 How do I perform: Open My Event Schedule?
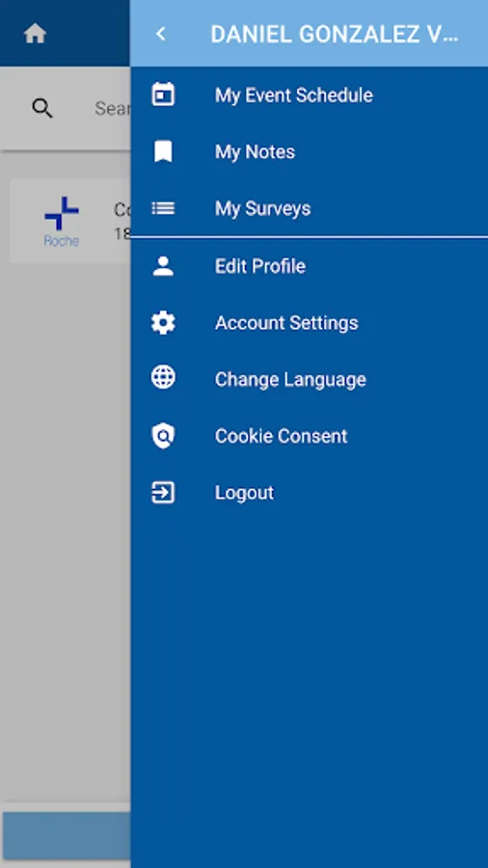[x=310, y=95]
